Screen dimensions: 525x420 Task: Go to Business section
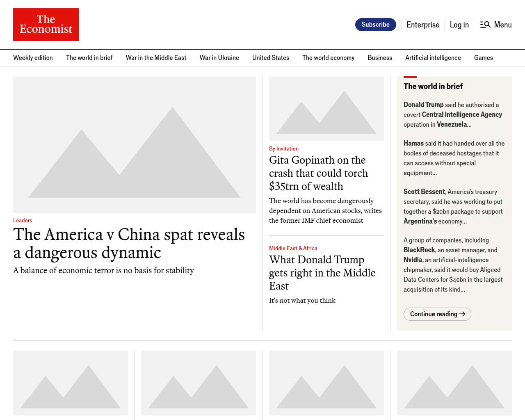click(380, 58)
